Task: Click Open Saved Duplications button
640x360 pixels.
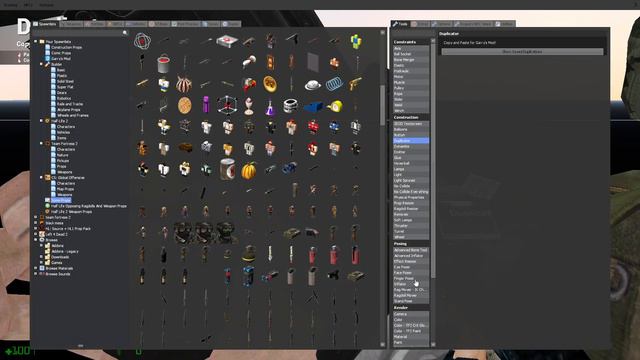Action: [x=522, y=52]
